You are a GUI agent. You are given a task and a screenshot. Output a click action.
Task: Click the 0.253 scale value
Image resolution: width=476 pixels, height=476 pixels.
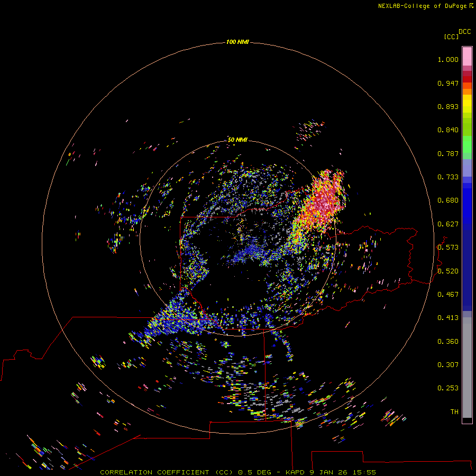click(x=448, y=388)
